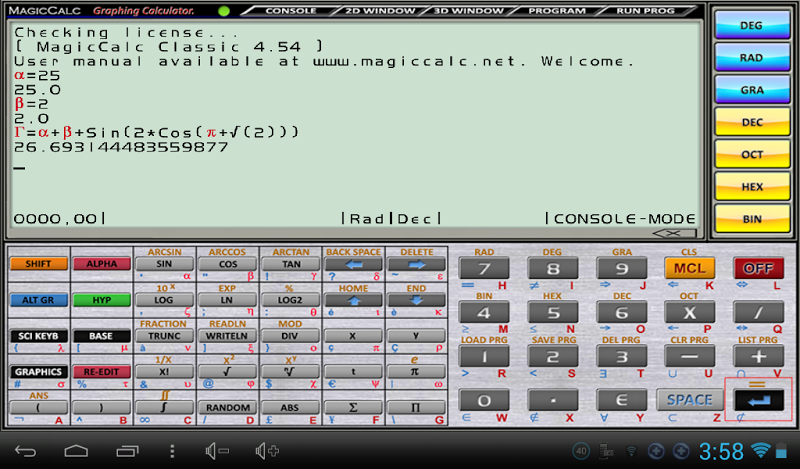Image resolution: width=800 pixels, height=469 pixels.
Task: Open the SCI KEYB keyboard
Action: pyautogui.click(x=38, y=336)
